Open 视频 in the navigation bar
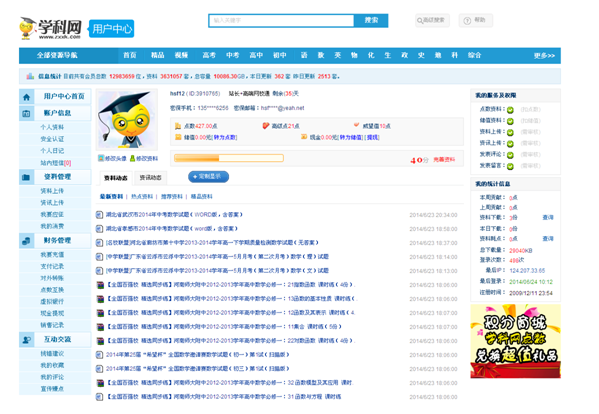This screenshot has height=414, width=599. (181, 55)
